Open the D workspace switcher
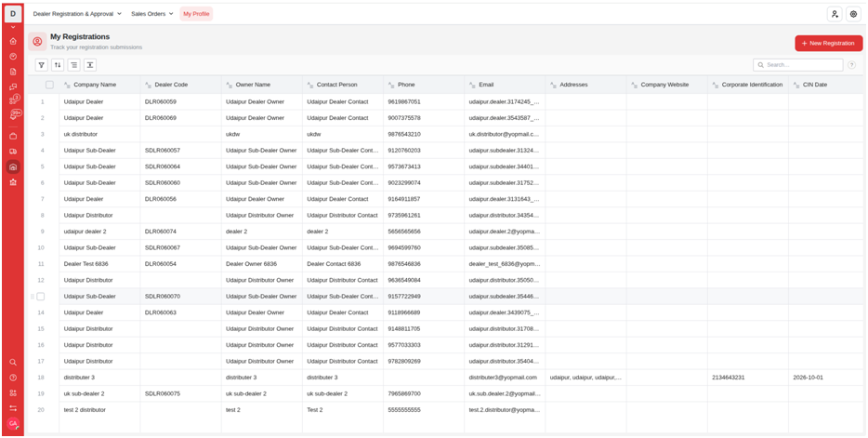 pyautogui.click(x=13, y=14)
